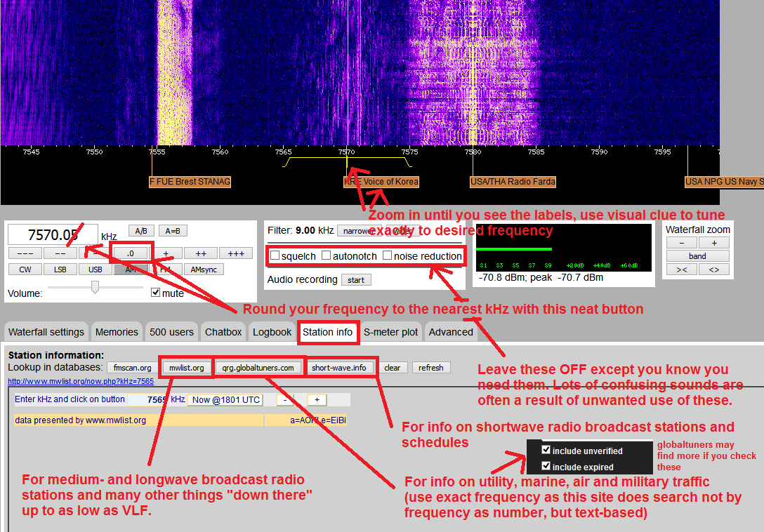Tune up with the '+' step button next to .0
This screenshot has width=764, height=532.
click(166, 253)
